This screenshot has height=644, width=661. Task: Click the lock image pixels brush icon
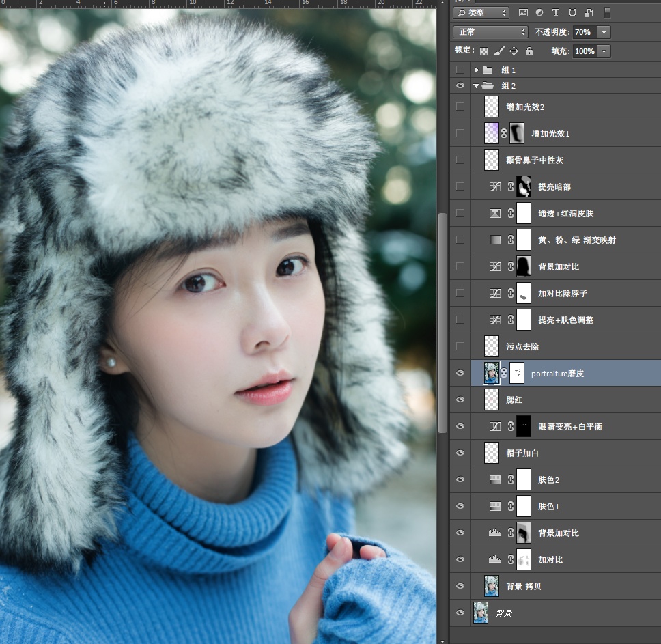point(498,51)
